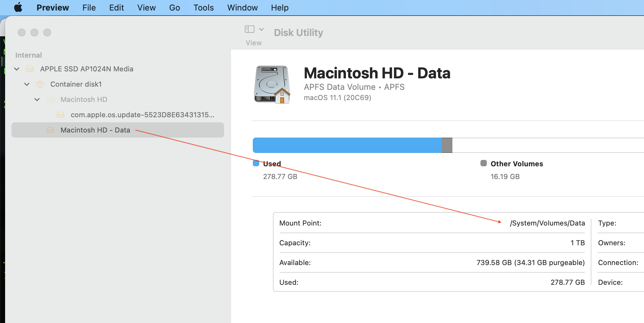This screenshot has width=644, height=323.
Task: Open the Edit menu
Action: pos(116,8)
